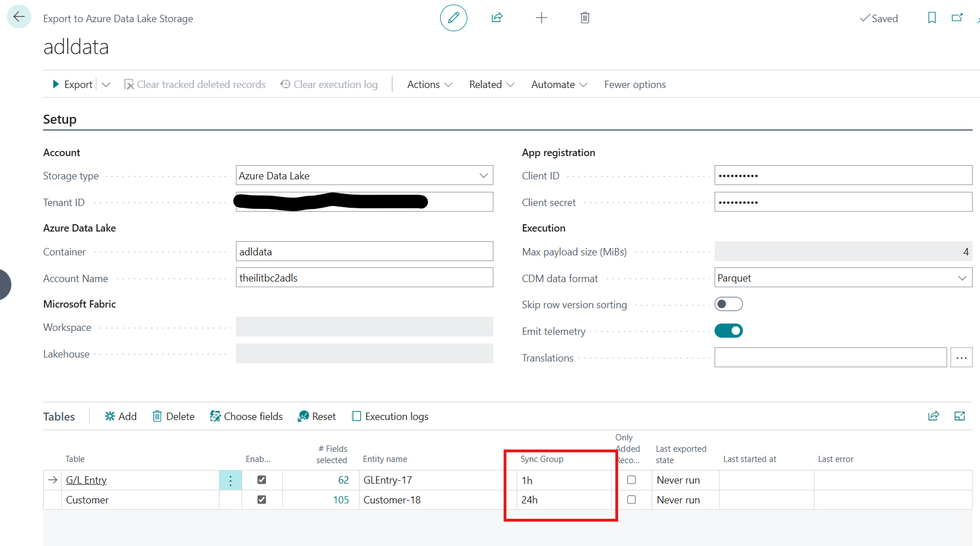
Task: Create new record with the plus icon
Action: point(542,18)
